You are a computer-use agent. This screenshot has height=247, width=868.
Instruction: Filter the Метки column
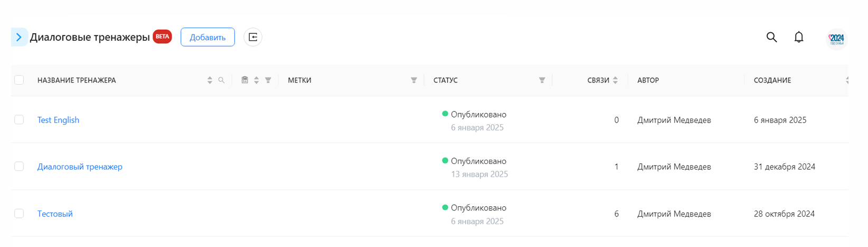[414, 80]
